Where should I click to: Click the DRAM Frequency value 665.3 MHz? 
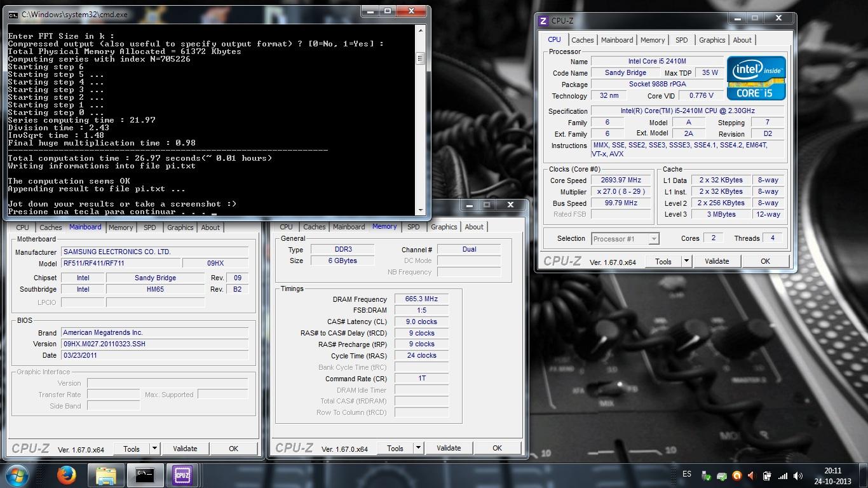click(421, 299)
